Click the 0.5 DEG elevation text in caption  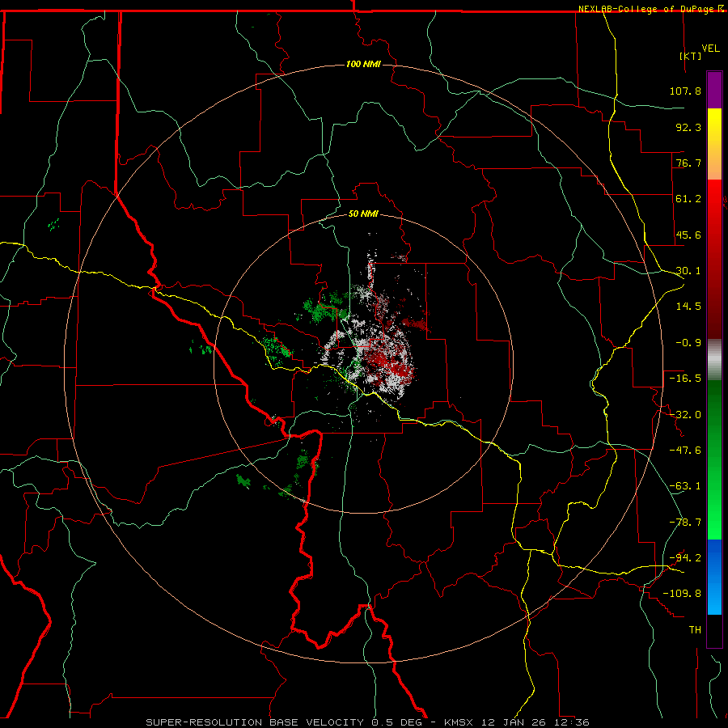tap(396, 722)
